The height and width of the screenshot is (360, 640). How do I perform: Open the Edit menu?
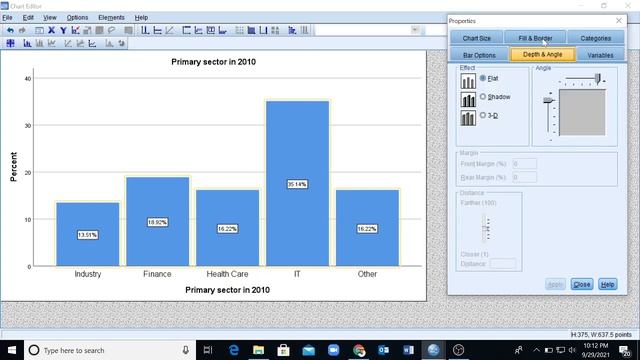click(28, 18)
